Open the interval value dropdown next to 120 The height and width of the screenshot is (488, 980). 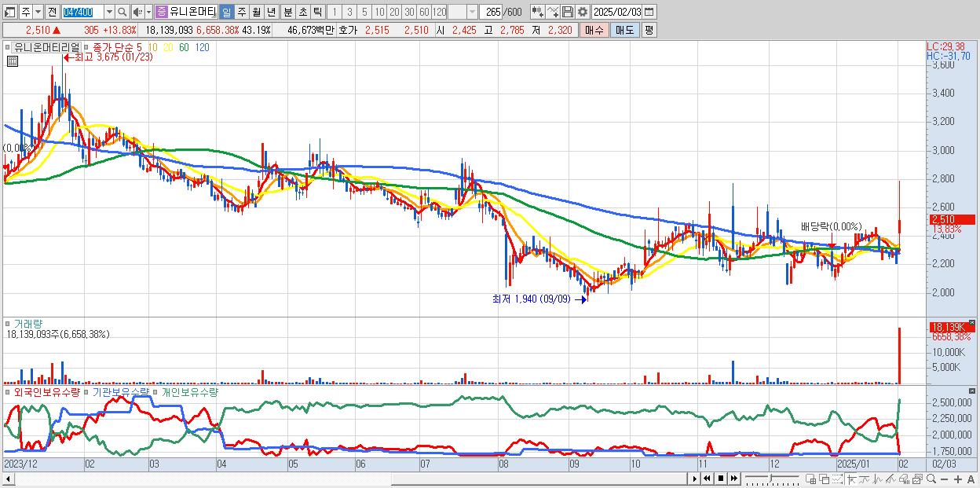click(x=472, y=12)
